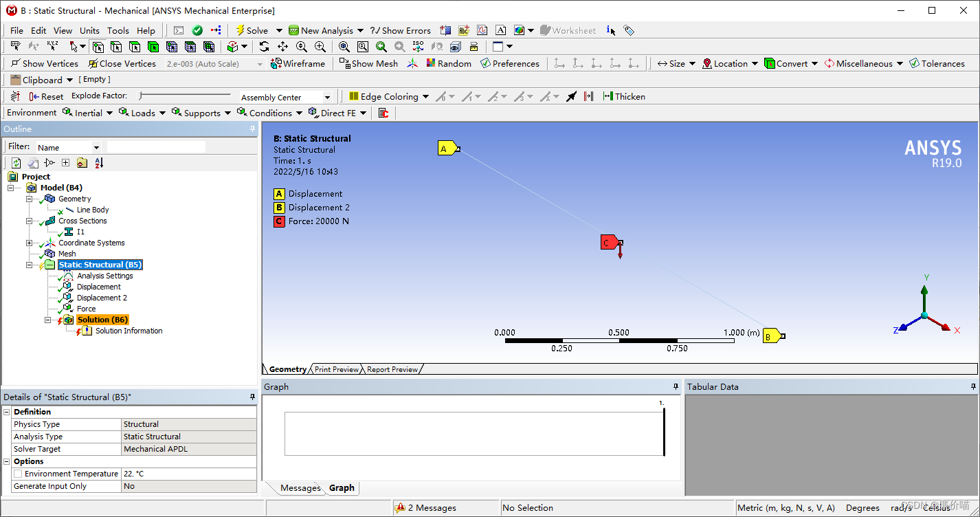Screen dimensions: 980x517
Task: Check the Environment Temperature checkbox
Action: point(17,474)
